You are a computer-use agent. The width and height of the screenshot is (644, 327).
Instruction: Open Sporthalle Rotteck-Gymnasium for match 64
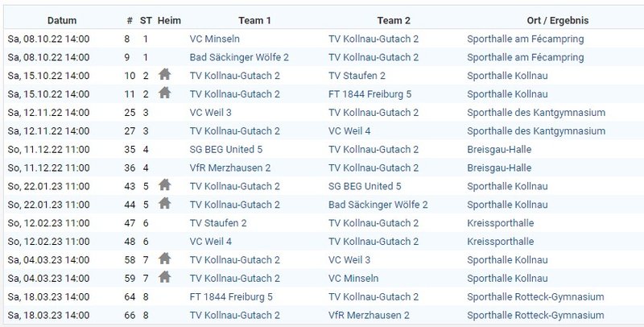tap(535, 296)
